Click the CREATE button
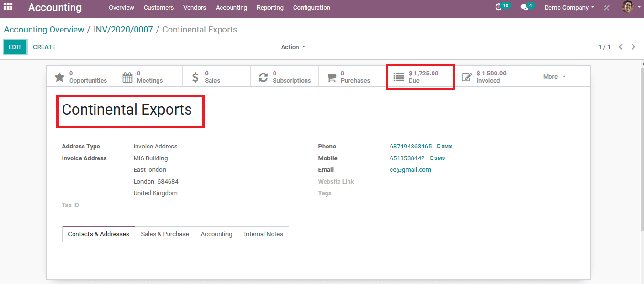Image resolution: width=644 pixels, height=284 pixels. click(44, 47)
